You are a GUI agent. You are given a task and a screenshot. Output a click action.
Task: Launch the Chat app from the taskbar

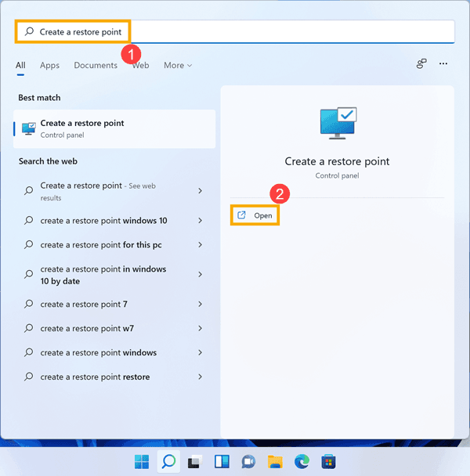(x=248, y=462)
